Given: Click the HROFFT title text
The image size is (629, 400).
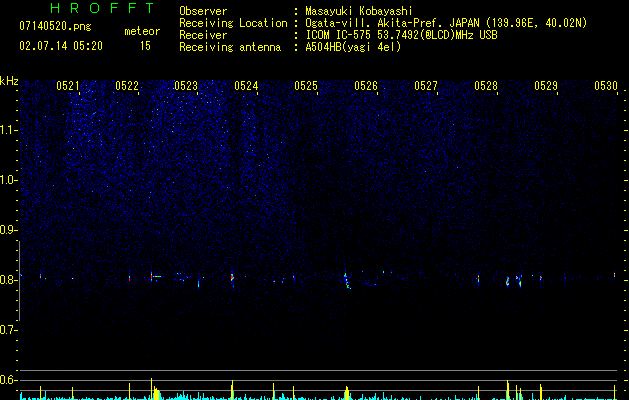Looking at the screenshot, I should (x=103, y=8).
